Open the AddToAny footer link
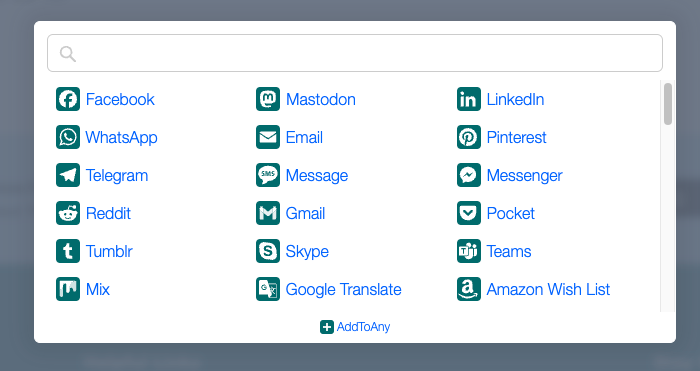 coord(355,327)
